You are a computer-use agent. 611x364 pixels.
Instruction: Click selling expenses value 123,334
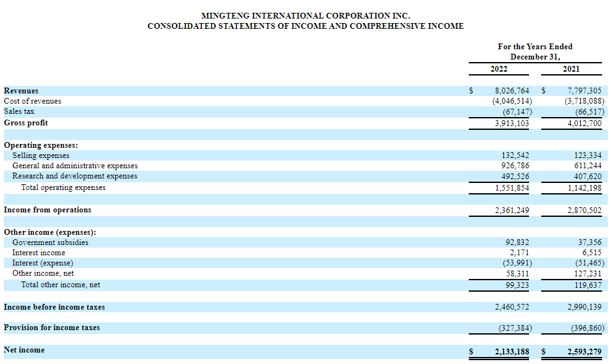pos(587,155)
